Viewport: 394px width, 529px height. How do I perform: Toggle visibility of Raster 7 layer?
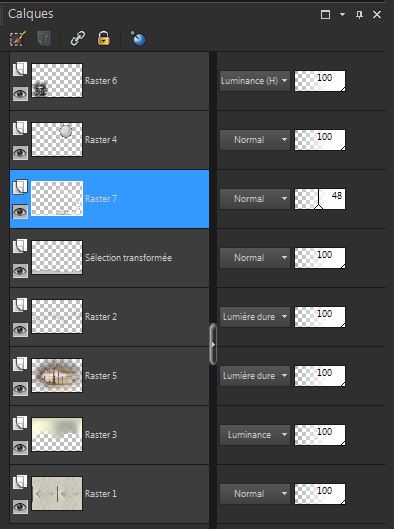(20, 212)
